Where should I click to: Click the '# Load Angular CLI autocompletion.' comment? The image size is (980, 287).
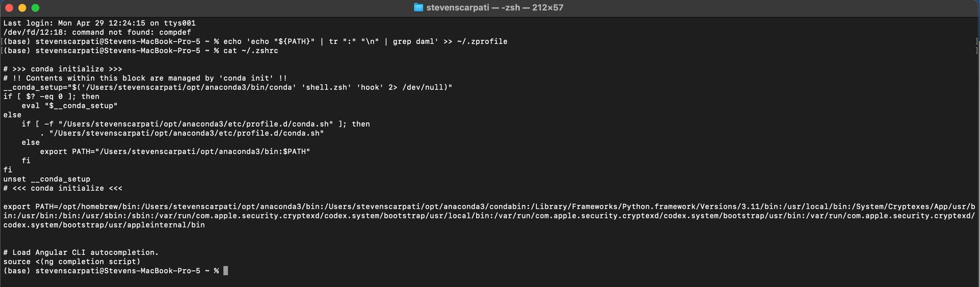pyautogui.click(x=81, y=252)
